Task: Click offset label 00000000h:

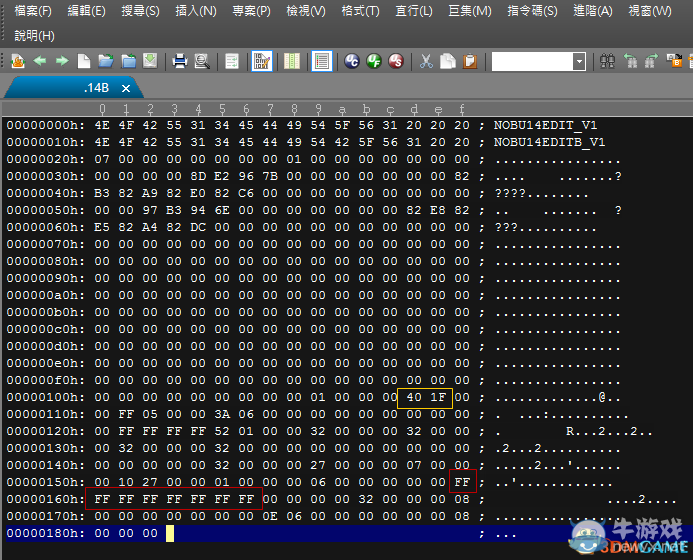Action: (x=46, y=126)
